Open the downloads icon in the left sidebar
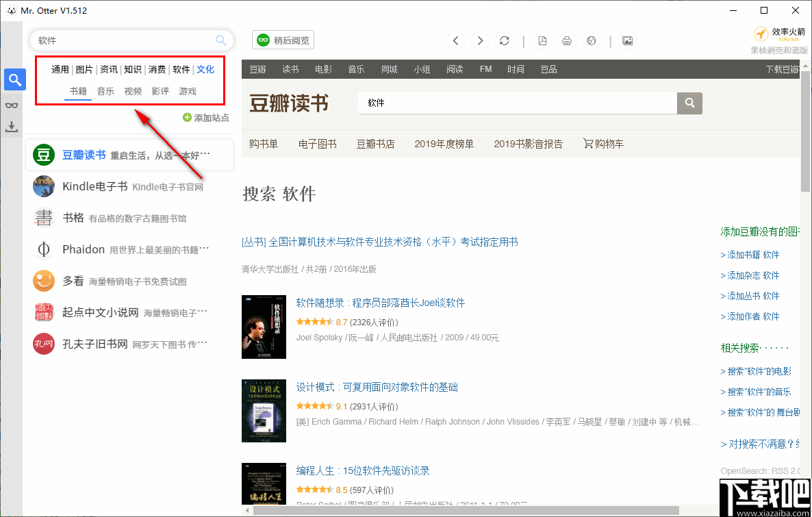 12,127
